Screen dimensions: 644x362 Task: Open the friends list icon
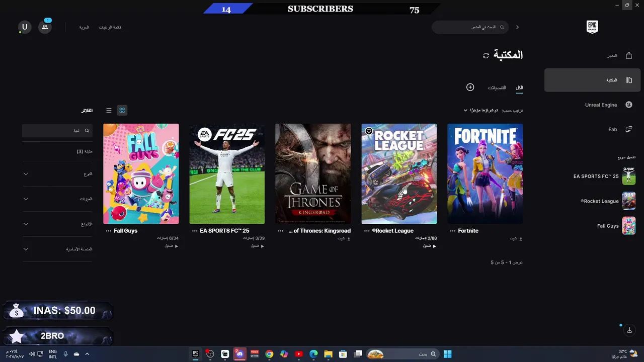(45, 27)
